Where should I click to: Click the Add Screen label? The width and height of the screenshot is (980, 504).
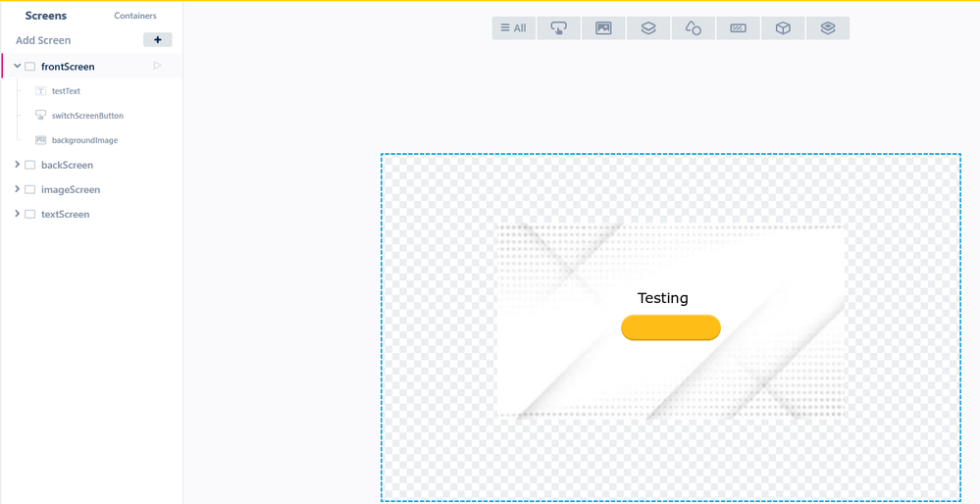[x=43, y=40]
